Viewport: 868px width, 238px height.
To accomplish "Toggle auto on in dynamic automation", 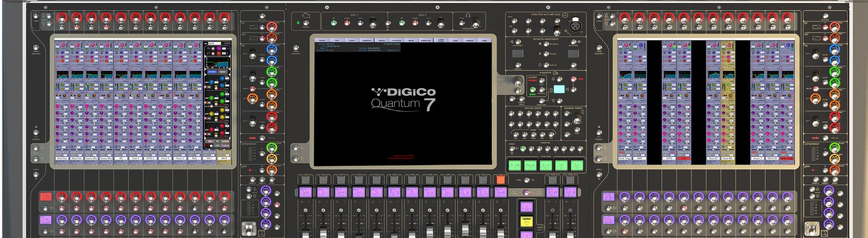I will click(545, 65).
